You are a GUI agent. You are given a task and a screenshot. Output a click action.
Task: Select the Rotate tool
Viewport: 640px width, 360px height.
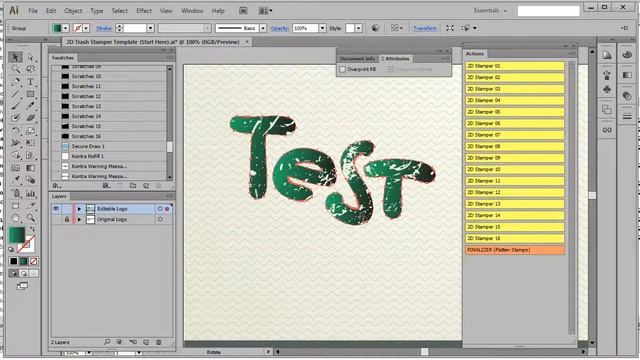pos(16,131)
